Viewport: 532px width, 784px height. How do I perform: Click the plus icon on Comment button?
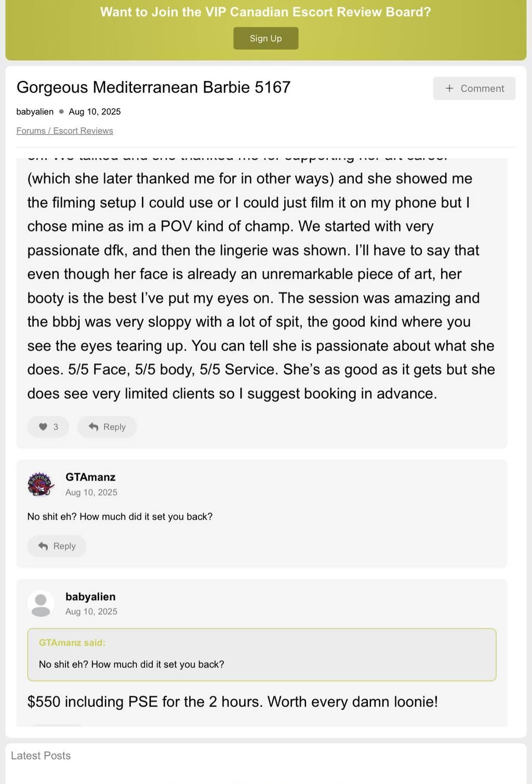point(449,88)
